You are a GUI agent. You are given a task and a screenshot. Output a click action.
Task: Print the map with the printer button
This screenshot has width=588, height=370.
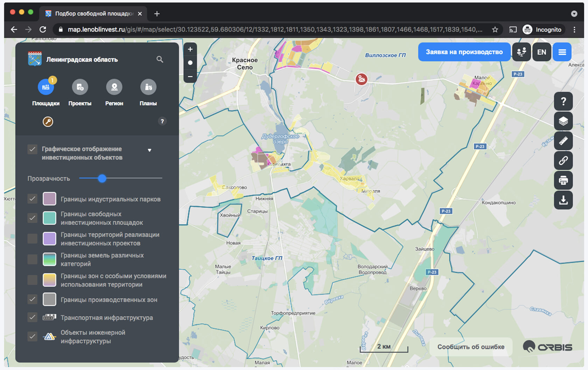pyautogui.click(x=563, y=180)
